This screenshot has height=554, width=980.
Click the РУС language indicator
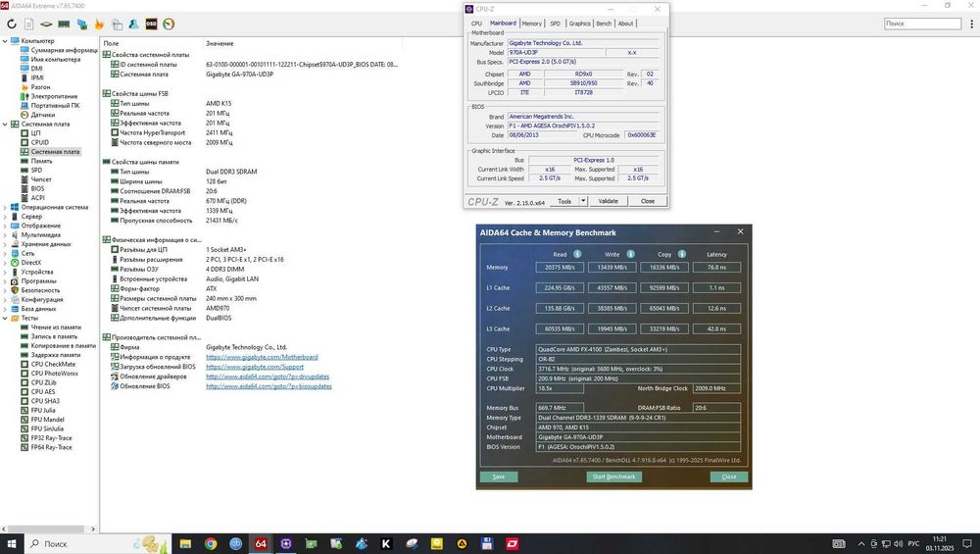(913, 543)
